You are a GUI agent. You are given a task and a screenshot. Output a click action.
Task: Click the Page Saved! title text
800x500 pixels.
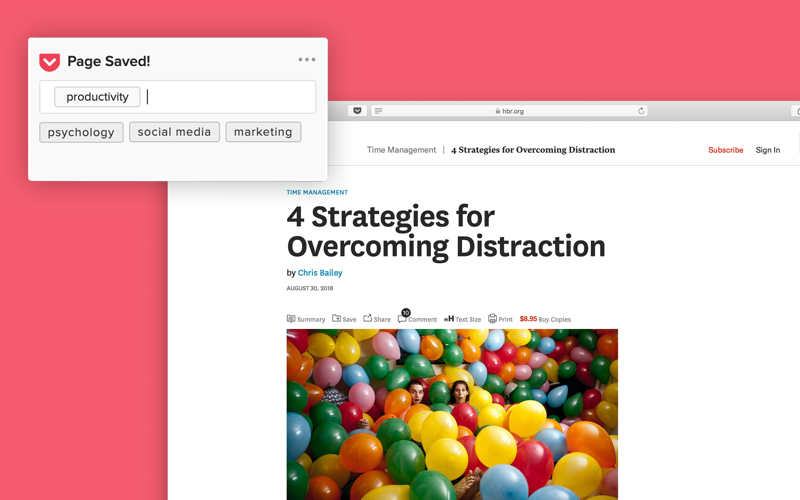109,61
